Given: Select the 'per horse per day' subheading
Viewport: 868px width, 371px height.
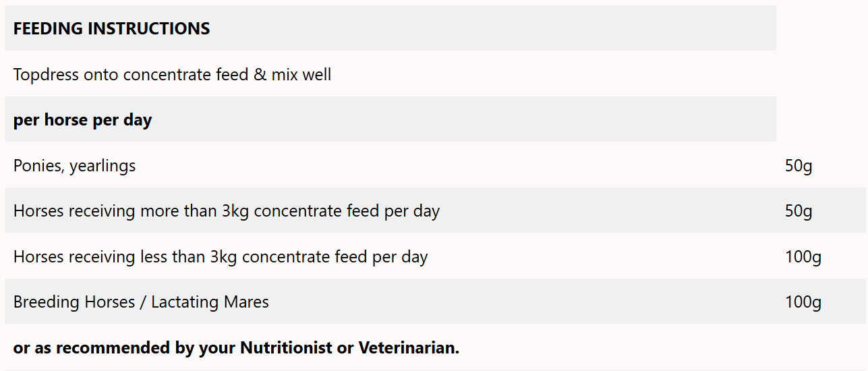Looking at the screenshot, I should click(82, 120).
